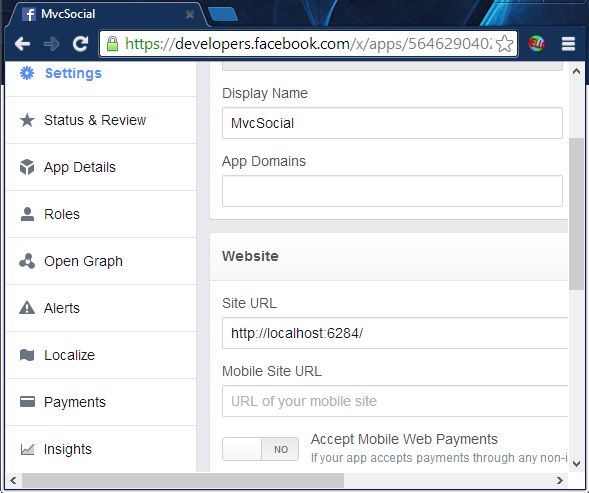This screenshot has height=493, width=589.
Task: Open a new browser tab
Action: (x=223, y=14)
